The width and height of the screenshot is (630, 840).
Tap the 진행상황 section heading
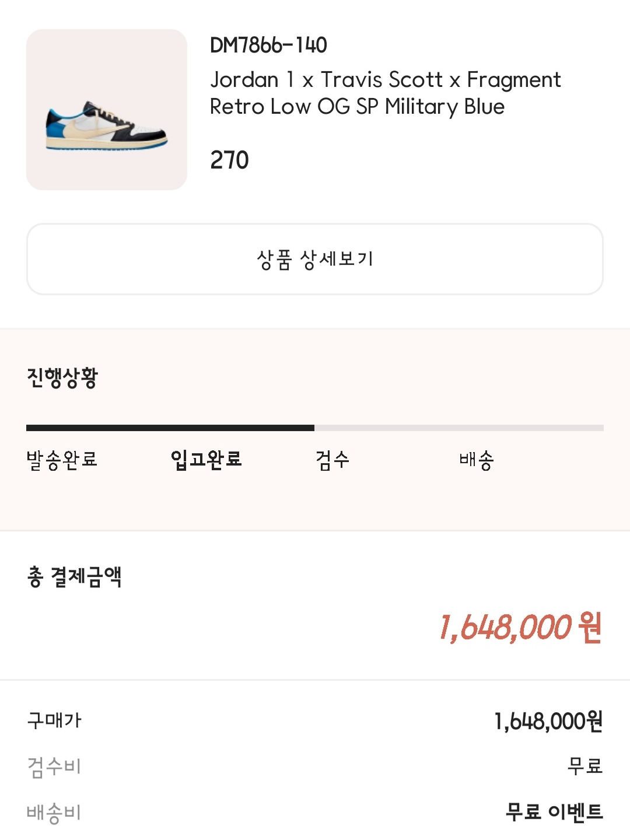click(62, 377)
